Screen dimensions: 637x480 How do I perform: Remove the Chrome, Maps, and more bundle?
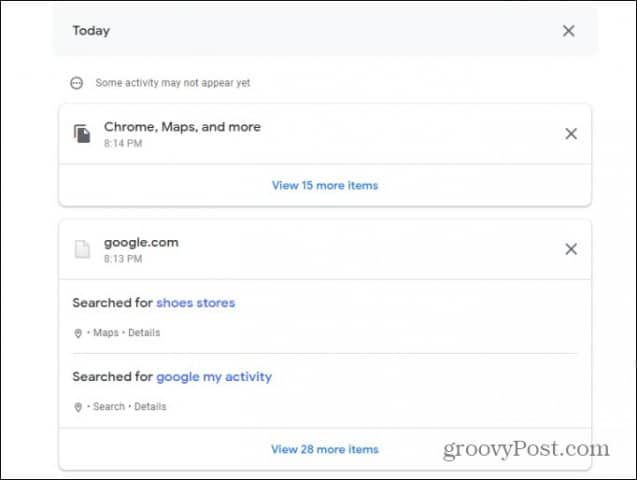coord(571,134)
